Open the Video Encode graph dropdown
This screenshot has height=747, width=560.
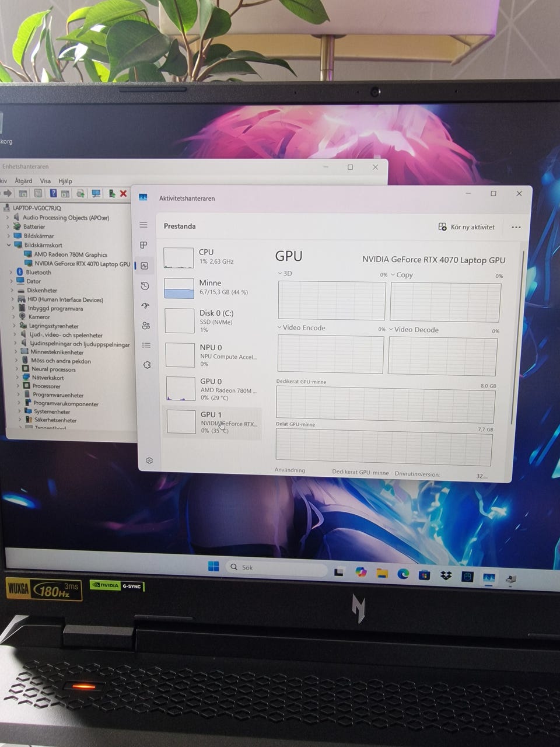point(279,327)
